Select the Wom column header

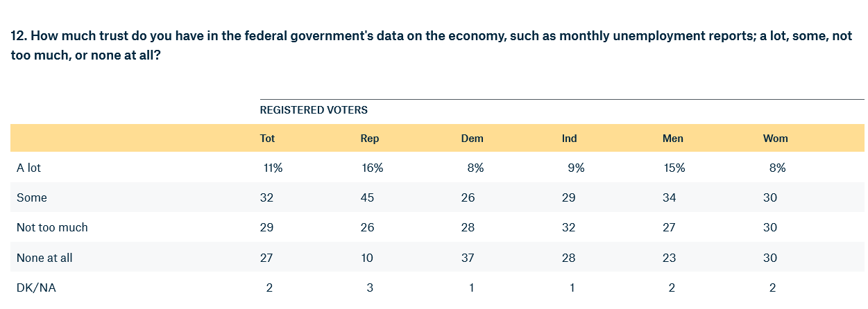pyautogui.click(x=775, y=139)
